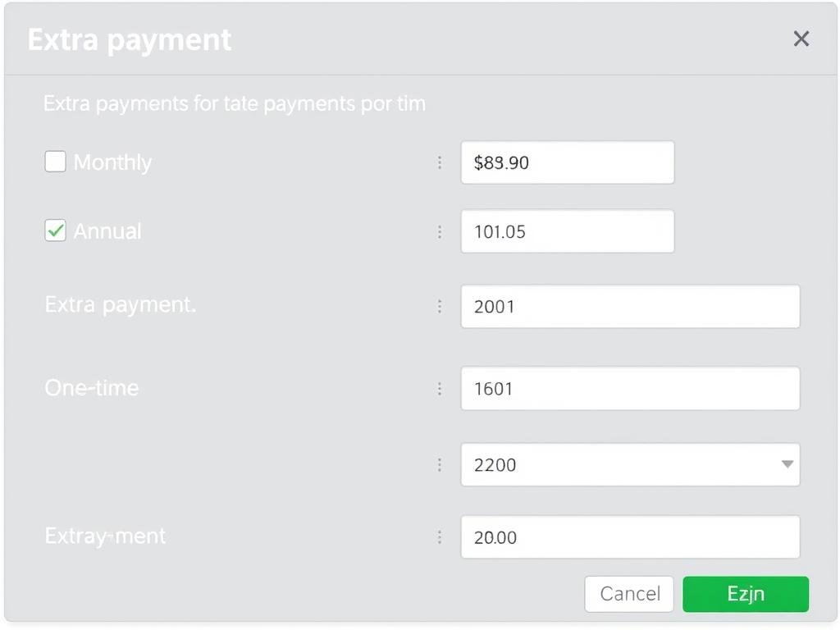Click inside the $83.90 amount field
This screenshot has width=840, height=630.
tap(567, 162)
